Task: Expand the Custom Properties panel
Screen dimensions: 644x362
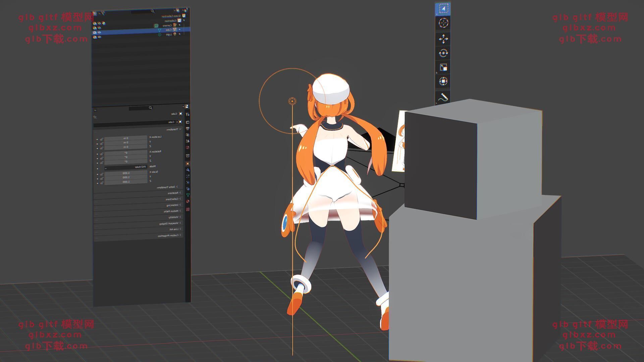Action: click(x=169, y=236)
